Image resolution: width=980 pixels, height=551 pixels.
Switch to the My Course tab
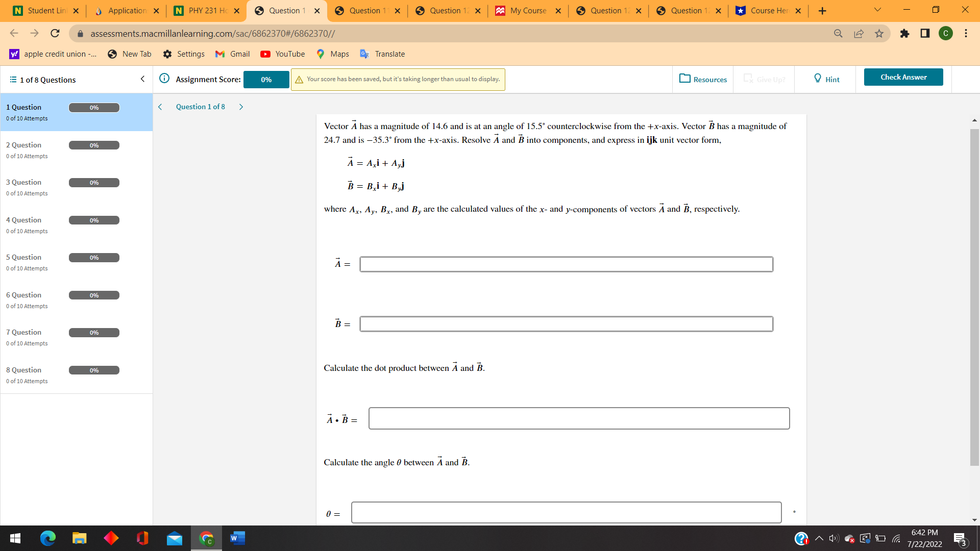[x=527, y=10]
